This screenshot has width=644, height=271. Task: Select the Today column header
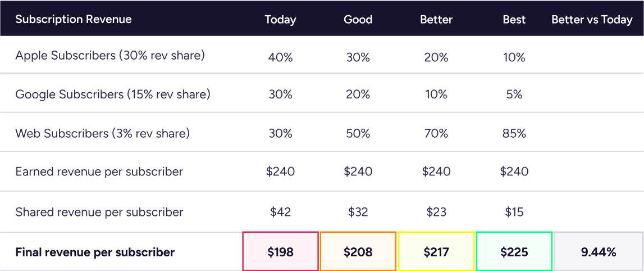[x=280, y=20]
